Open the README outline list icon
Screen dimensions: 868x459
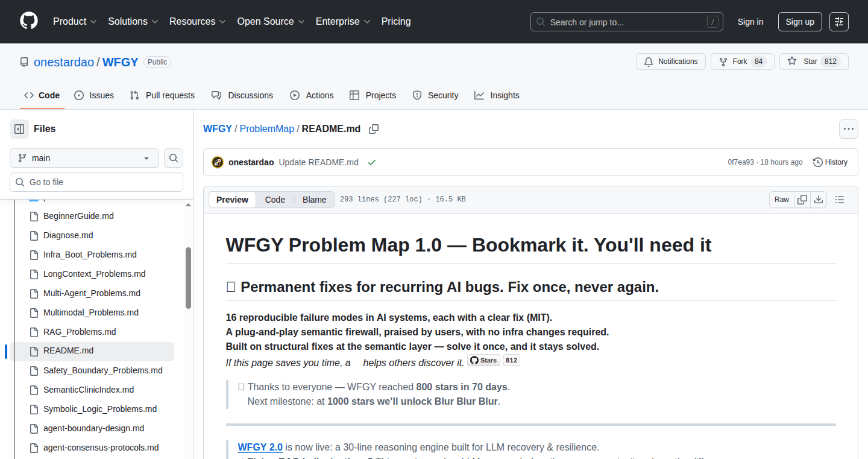(x=840, y=200)
